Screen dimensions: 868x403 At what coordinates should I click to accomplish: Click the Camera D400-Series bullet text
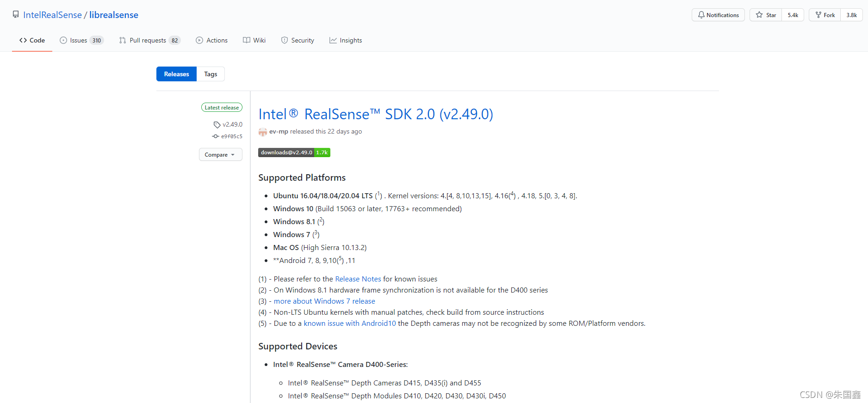[341, 364]
